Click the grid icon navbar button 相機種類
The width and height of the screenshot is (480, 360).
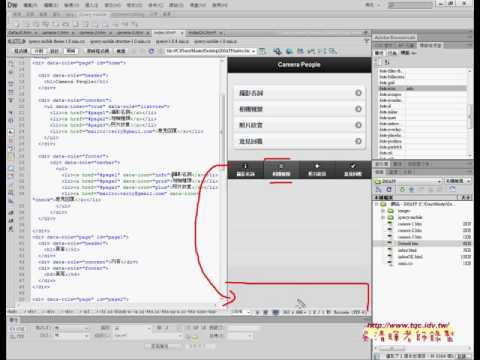(x=281, y=170)
